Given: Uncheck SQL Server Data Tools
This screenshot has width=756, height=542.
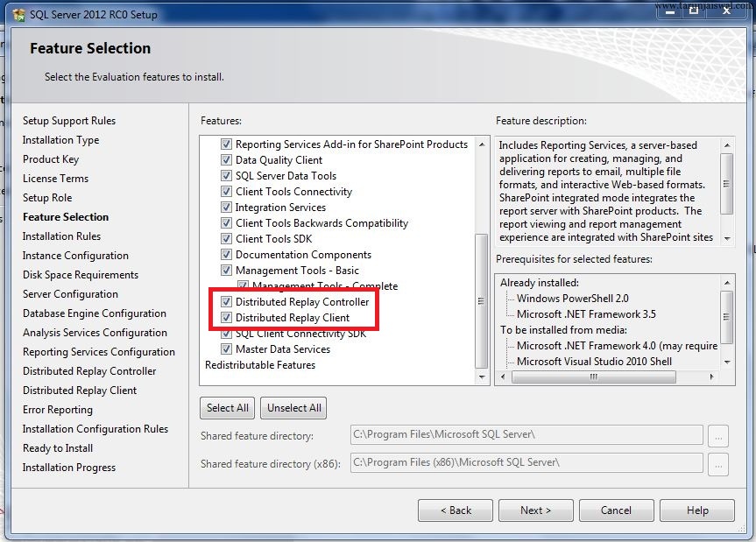Looking at the screenshot, I should click(226, 174).
